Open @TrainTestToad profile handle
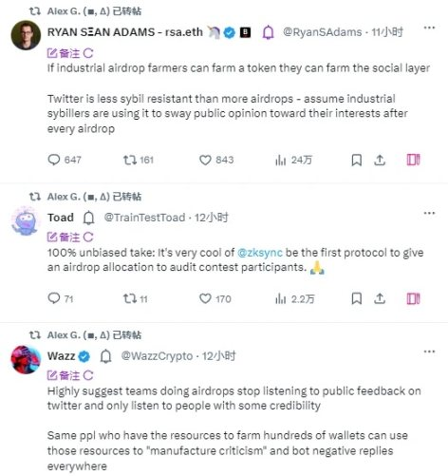Viewport: 448px width, 476px height. pos(144,218)
